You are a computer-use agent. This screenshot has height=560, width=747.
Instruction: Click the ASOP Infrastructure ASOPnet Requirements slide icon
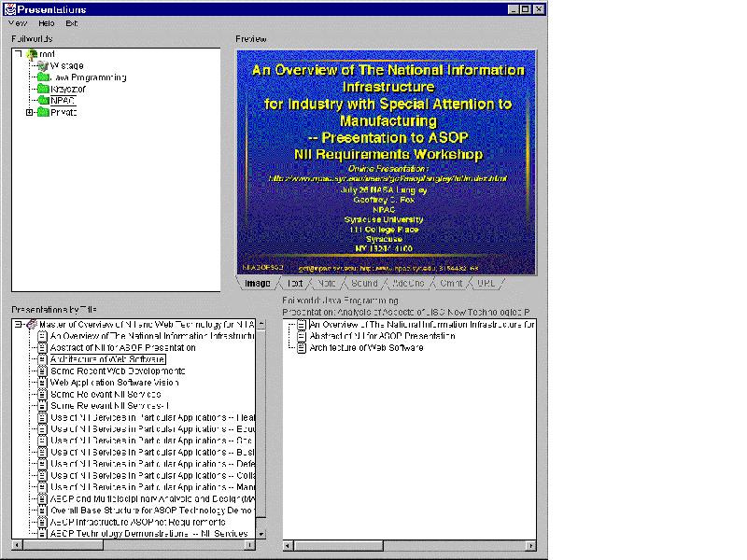tap(42, 523)
